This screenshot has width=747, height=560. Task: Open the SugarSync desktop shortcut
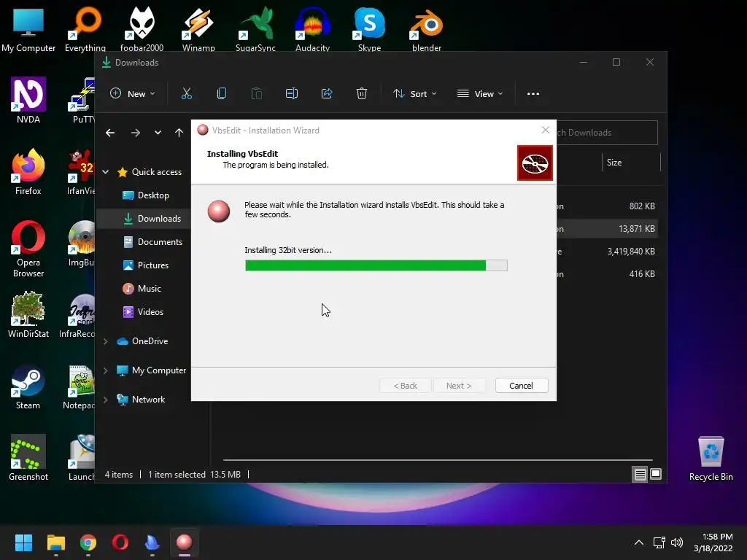256,29
